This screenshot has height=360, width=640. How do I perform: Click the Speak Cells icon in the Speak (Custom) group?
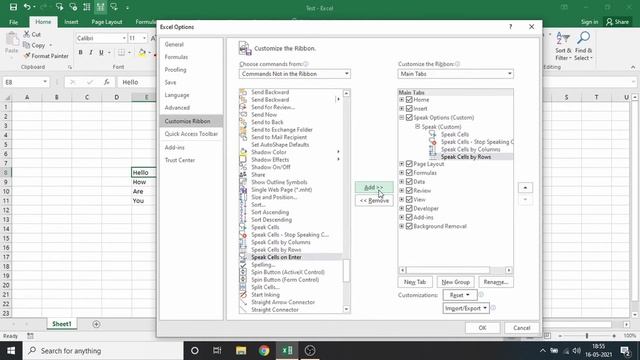coord(432,134)
